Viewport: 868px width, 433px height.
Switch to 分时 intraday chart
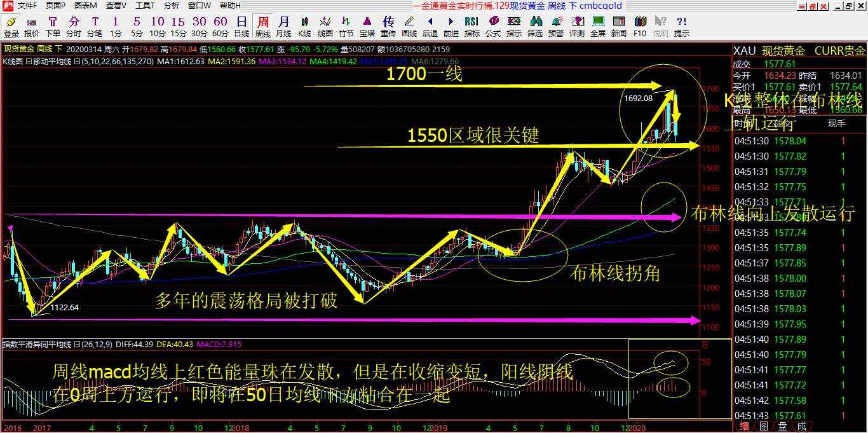click(x=74, y=27)
